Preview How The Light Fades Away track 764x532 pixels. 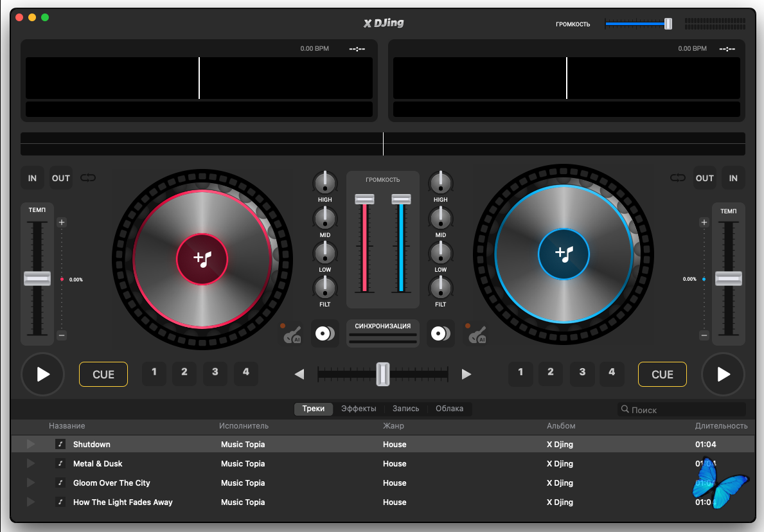point(31,502)
